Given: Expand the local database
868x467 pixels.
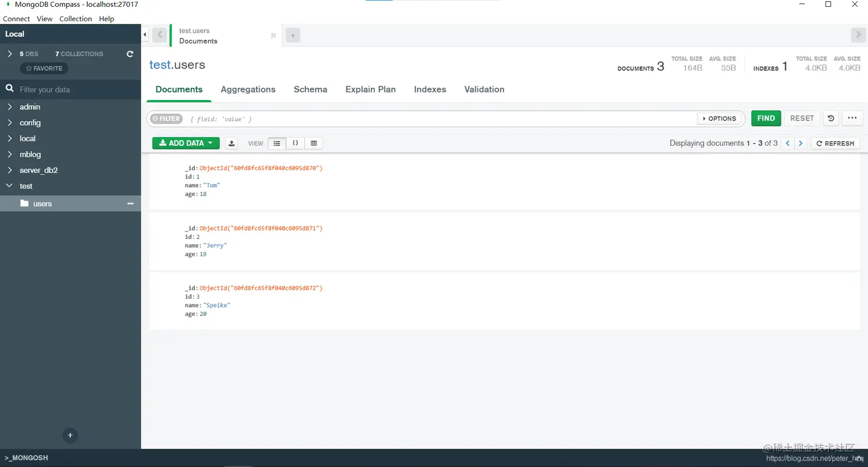Looking at the screenshot, I should pos(10,138).
